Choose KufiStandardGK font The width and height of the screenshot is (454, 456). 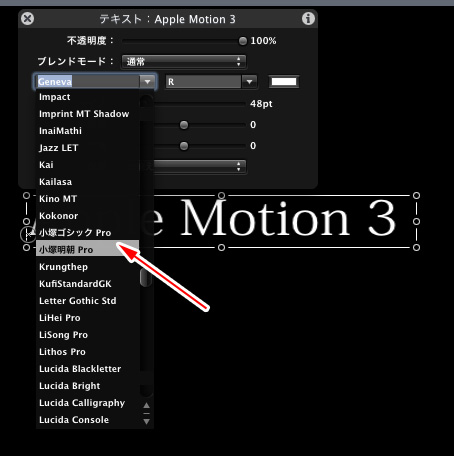88,284
